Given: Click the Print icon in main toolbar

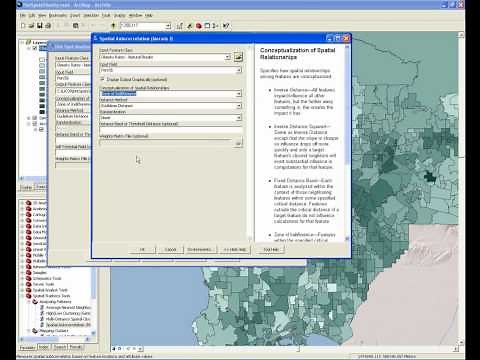Looking at the screenshot, I should 48,26.
